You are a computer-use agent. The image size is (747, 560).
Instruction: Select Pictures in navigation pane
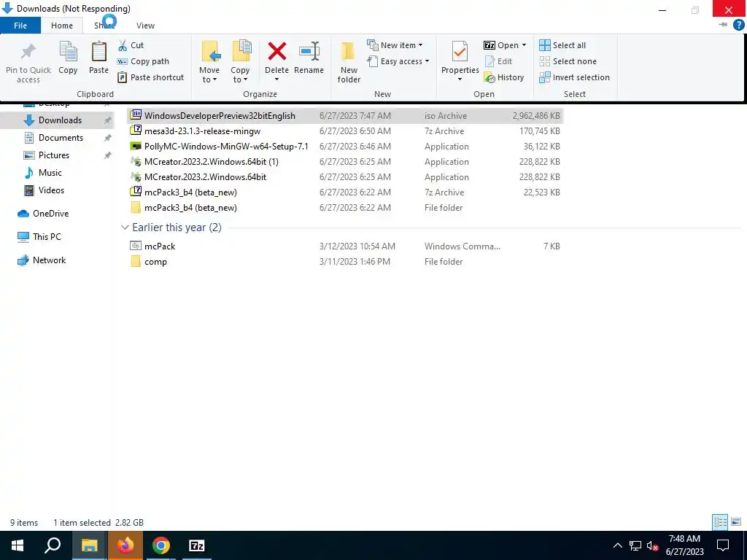[x=54, y=155]
